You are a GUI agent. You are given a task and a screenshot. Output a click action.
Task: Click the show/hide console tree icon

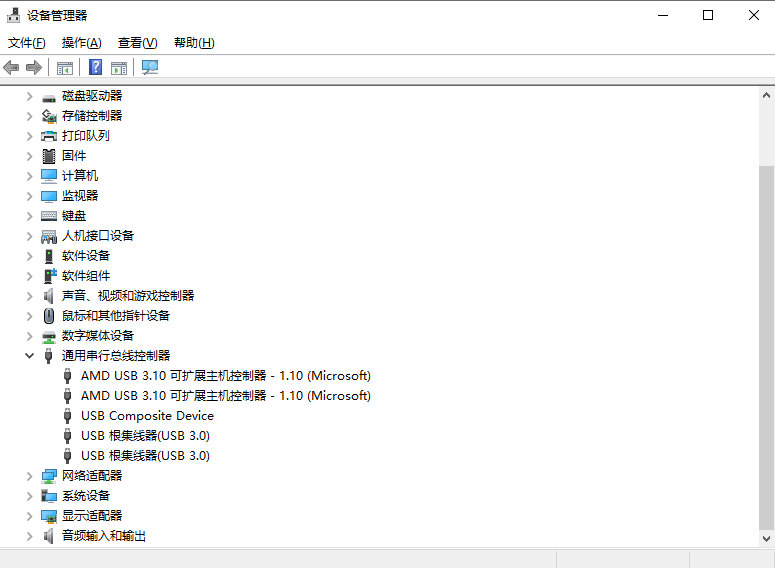(65, 68)
